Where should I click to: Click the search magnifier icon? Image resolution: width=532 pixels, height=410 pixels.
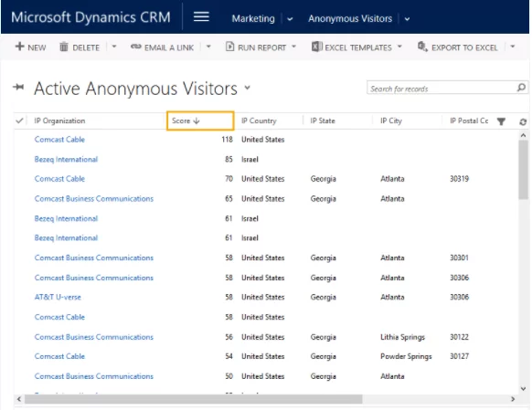pos(521,88)
